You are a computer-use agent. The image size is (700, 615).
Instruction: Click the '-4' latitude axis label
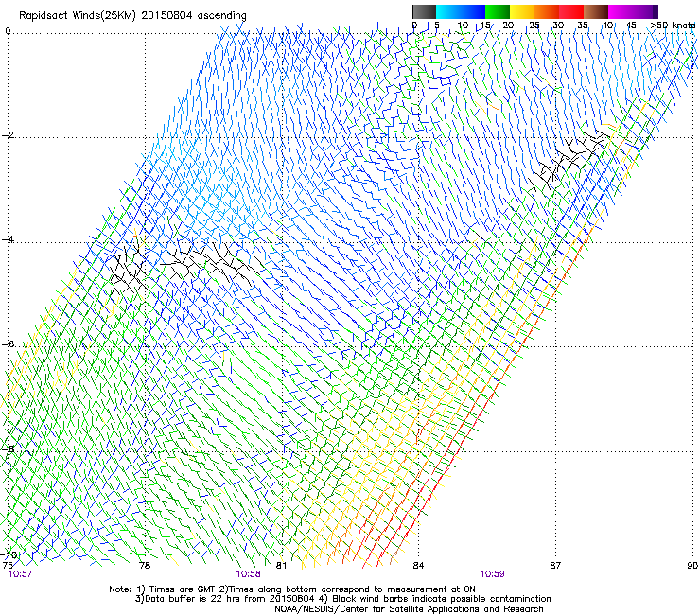(8, 239)
